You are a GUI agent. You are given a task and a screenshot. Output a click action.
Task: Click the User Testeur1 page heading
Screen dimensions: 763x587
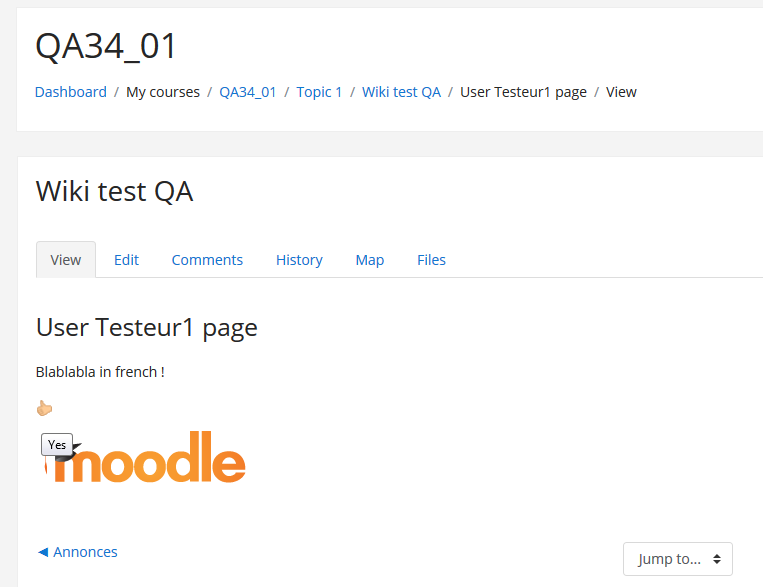coord(146,328)
